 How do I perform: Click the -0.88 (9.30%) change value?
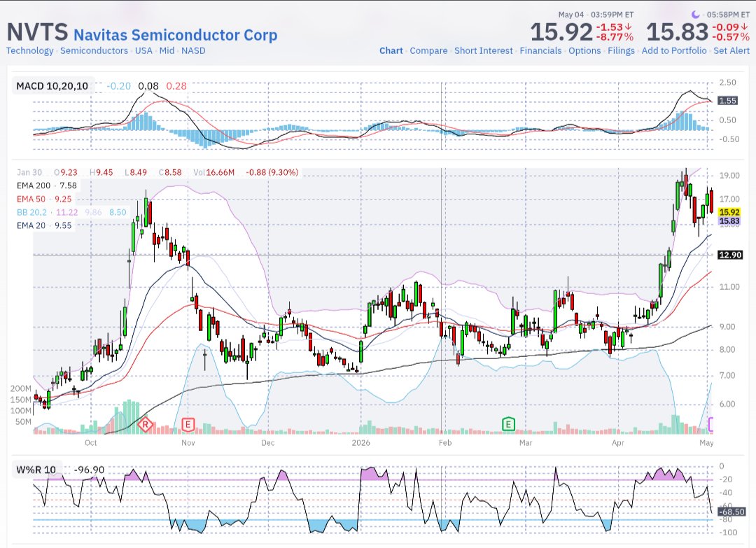(272, 172)
